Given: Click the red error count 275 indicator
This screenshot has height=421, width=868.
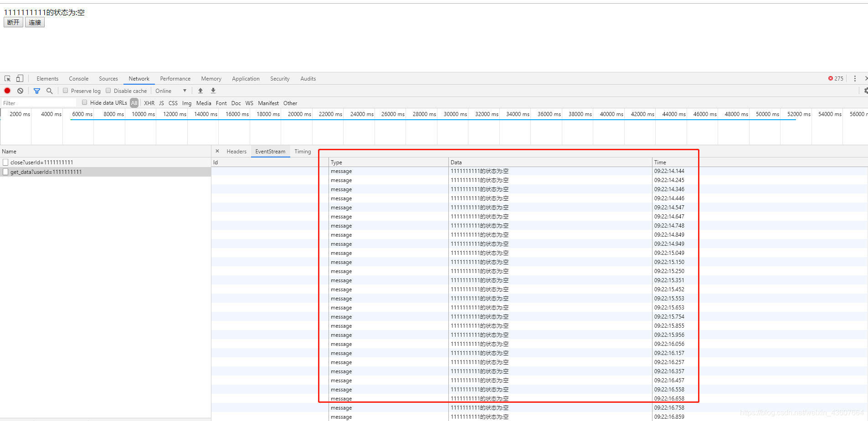Looking at the screenshot, I should pyautogui.click(x=836, y=78).
